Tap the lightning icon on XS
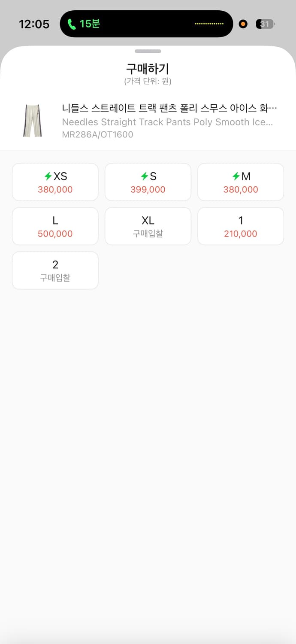Image resolution: width=296 pixels, height=644 pixels. coord(48,176)
